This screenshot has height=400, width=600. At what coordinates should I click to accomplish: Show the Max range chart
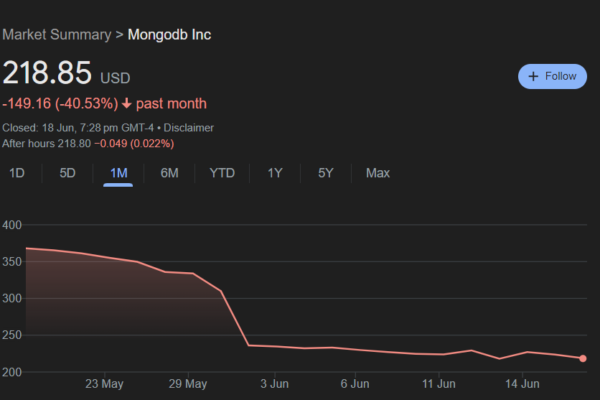point(378,173)
